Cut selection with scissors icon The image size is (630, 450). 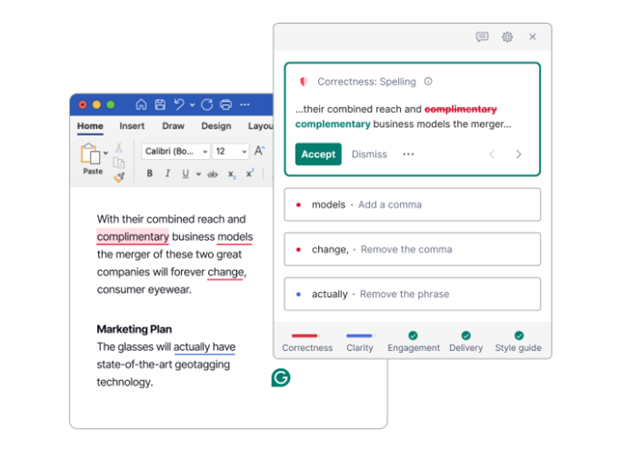tap(119, 147)
